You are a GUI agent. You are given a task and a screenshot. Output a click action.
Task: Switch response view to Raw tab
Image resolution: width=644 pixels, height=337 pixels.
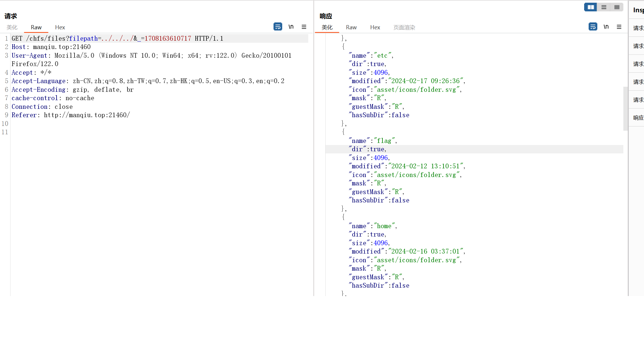[351, 28]
